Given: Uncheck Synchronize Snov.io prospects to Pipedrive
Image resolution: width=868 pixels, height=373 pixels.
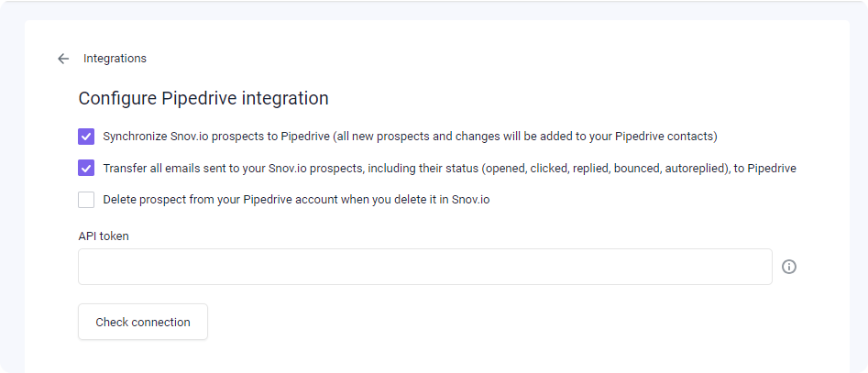Looking at the screenshot, I should tap(86, 137).
